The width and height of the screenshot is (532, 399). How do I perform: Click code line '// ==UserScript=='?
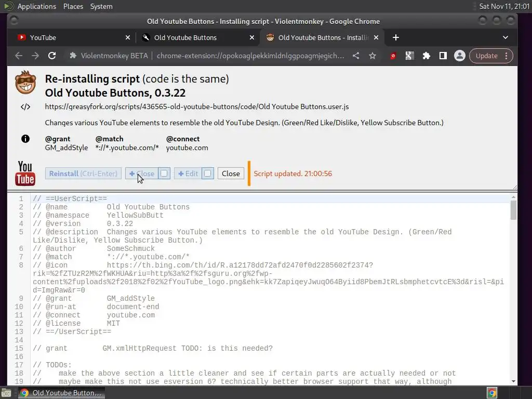coord(70,198)
